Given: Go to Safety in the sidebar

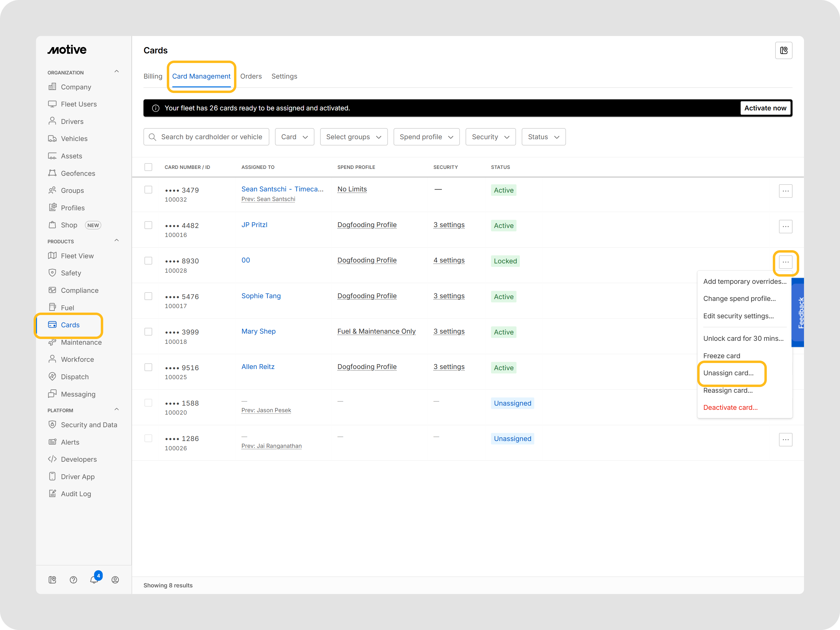Looking at the screenshot, I should click(70, 273).
